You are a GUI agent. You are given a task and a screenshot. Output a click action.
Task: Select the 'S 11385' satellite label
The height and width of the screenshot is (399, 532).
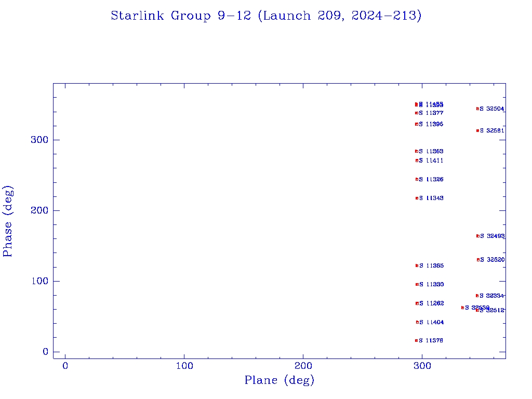431,265
